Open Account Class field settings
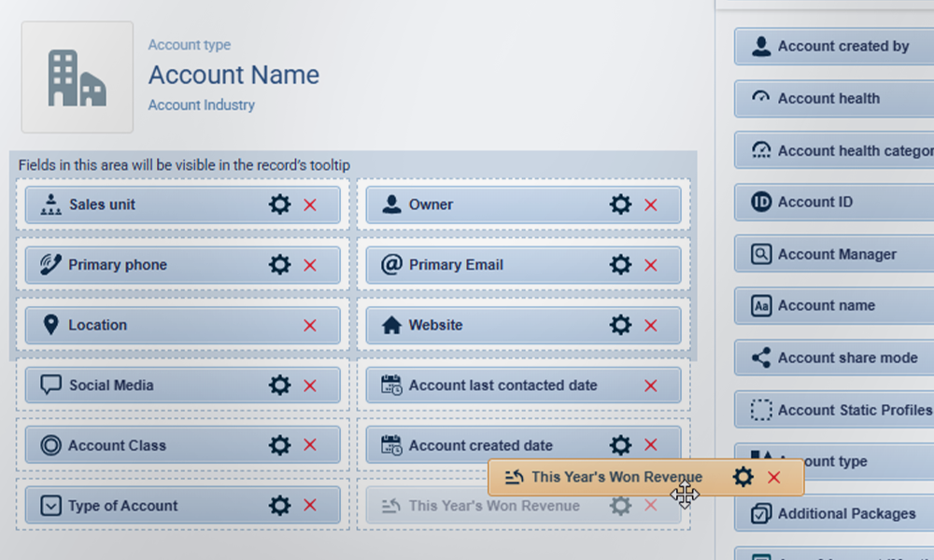Image resolution: width=934 pixels, height=560 pixels. pos(279,446)
